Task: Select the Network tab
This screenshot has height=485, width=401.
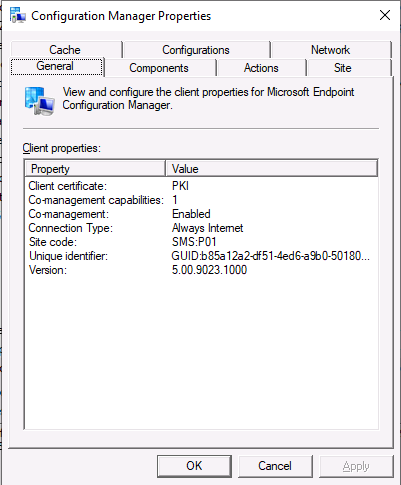Action: tap(331, 50)
